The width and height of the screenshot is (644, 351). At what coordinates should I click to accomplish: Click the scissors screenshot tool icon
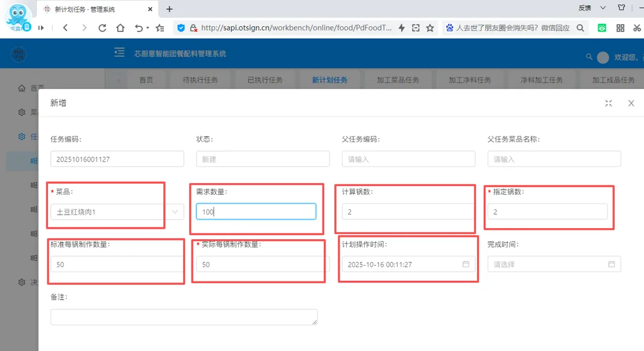[x=637, y=28]
